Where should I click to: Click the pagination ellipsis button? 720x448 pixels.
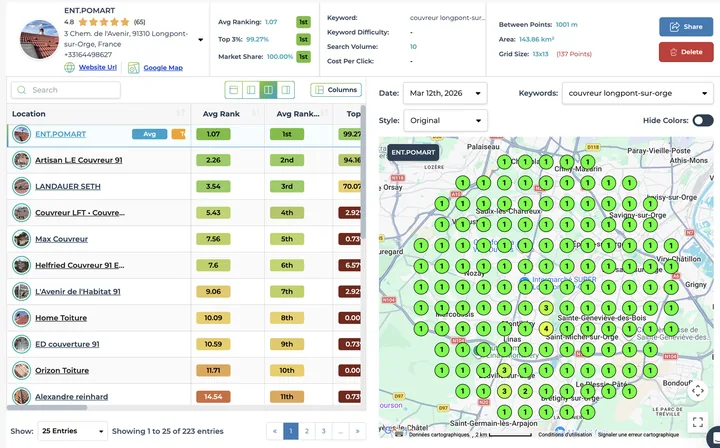[340, 431]
